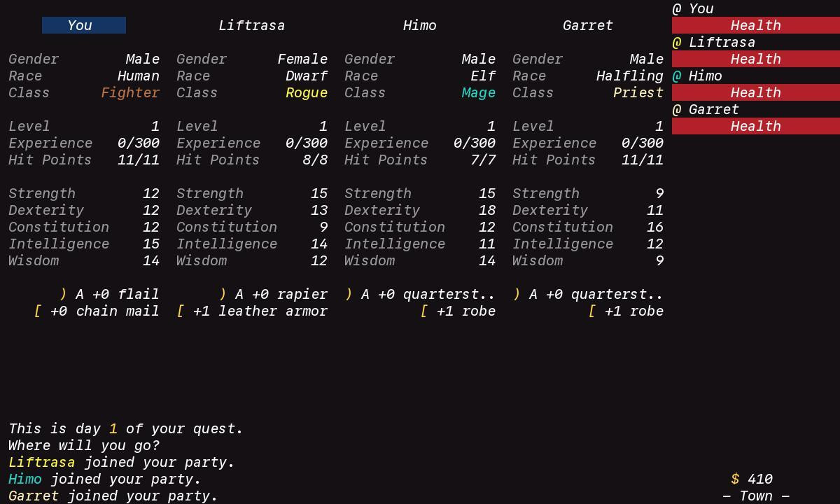Viewport: 840px width, 504px height.
Task: Click Liftrasa's Health bar in party list
Action: (756, 59)
